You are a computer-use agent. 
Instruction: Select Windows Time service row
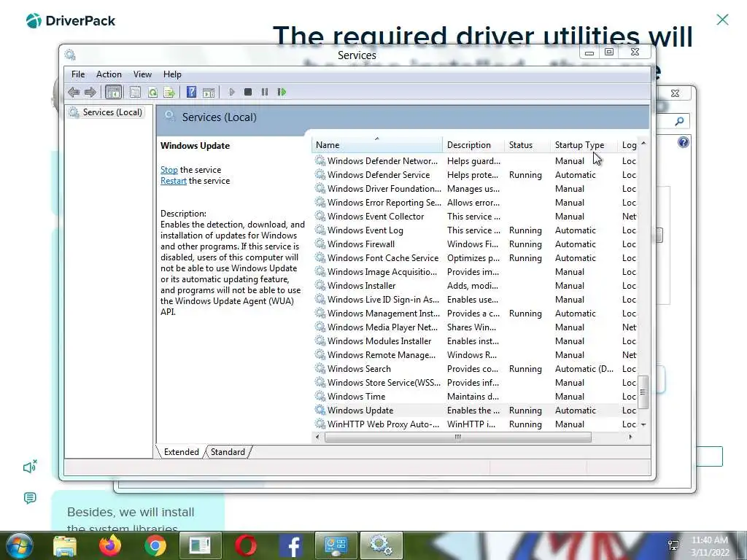click(474, 397)
